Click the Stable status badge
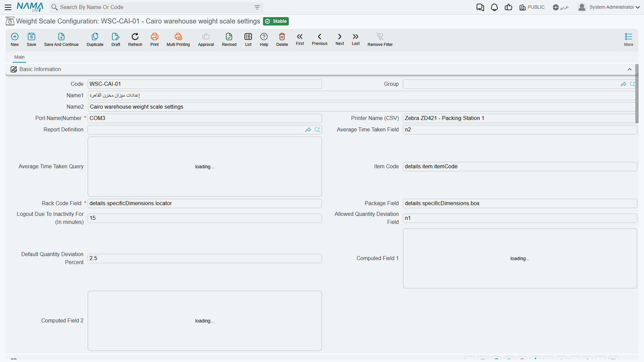 [x=276, y=21]
